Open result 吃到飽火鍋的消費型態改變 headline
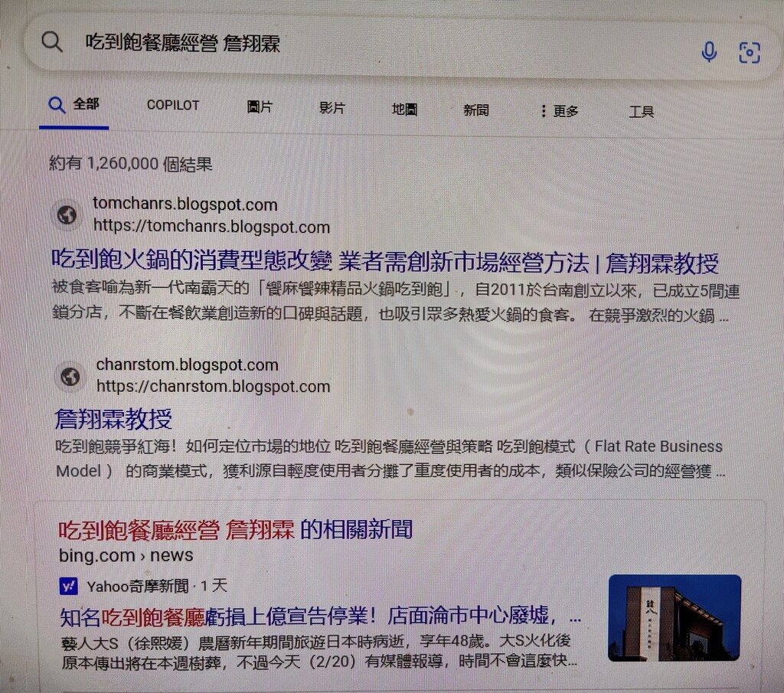Viewport: 784px width, 693px height. pos(385,261)
